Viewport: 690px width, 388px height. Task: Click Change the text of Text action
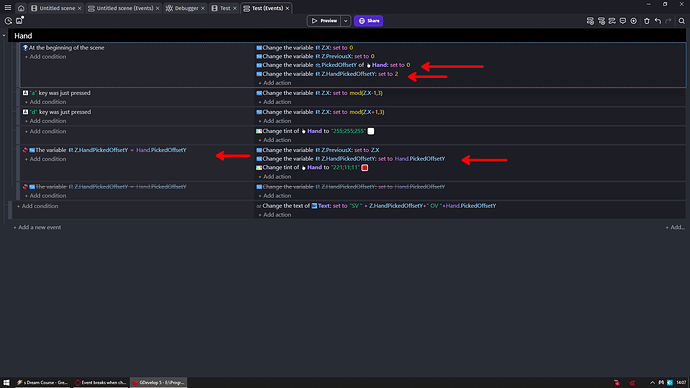[x=376, y=206]
